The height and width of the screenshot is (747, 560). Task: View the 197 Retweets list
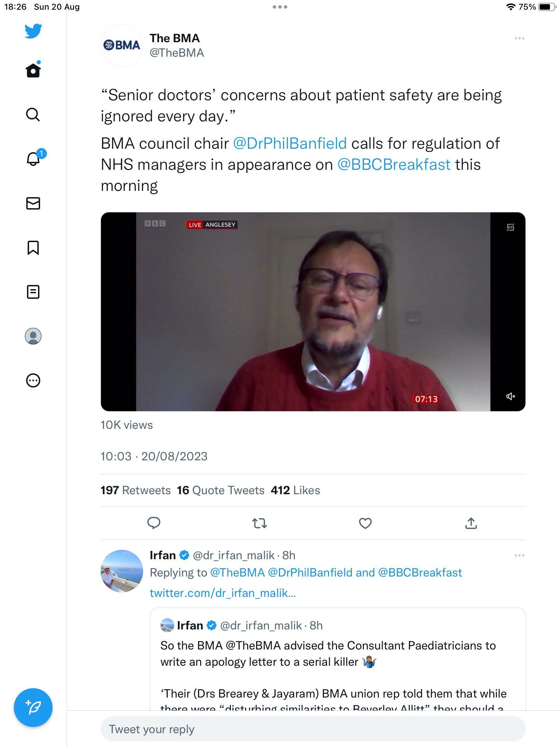[x=136, y=490]
